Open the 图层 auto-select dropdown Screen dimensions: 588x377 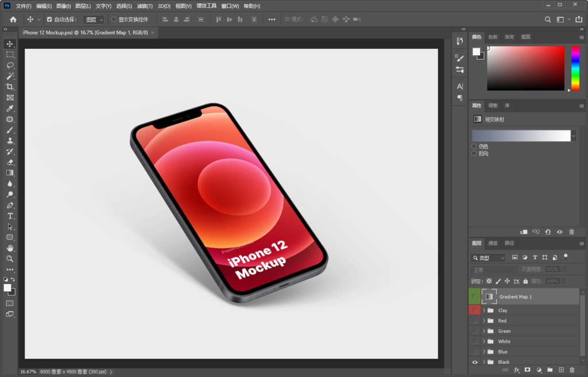(94, 20)
